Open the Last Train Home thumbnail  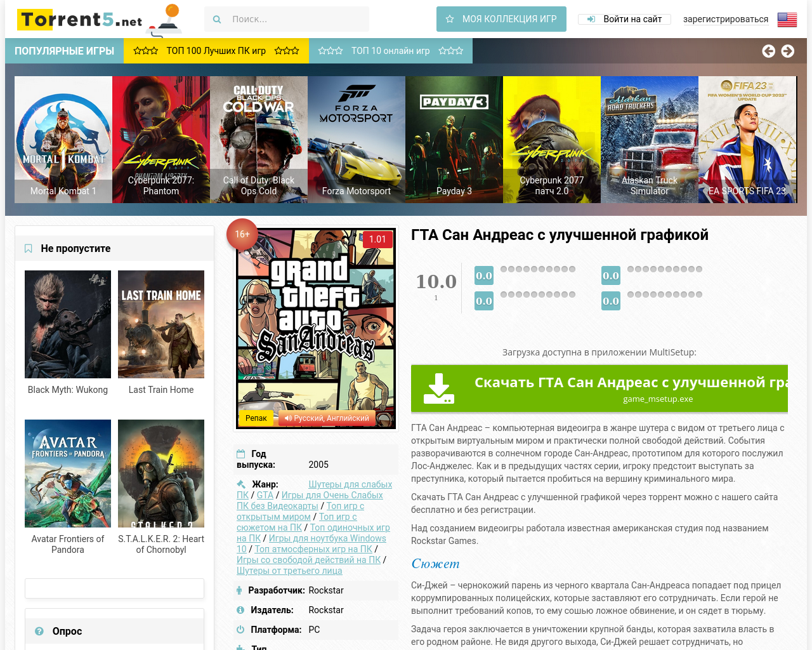point(161,324)
